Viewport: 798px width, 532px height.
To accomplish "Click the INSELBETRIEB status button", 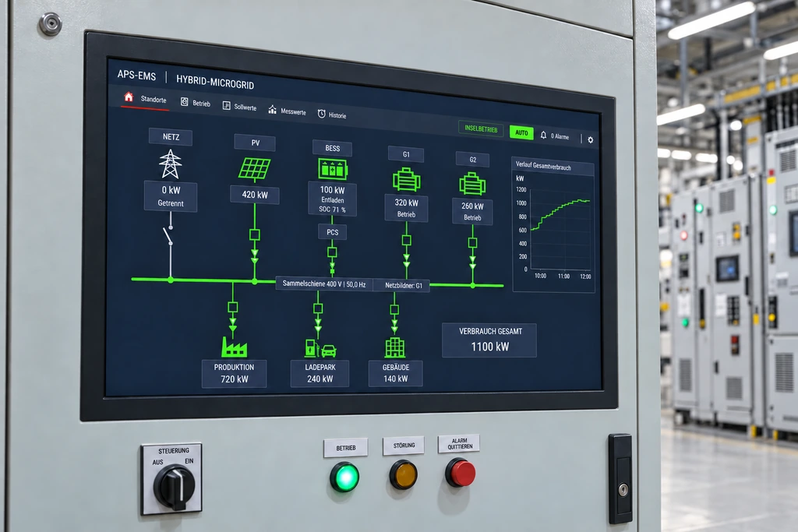I will tap(481, 129).
